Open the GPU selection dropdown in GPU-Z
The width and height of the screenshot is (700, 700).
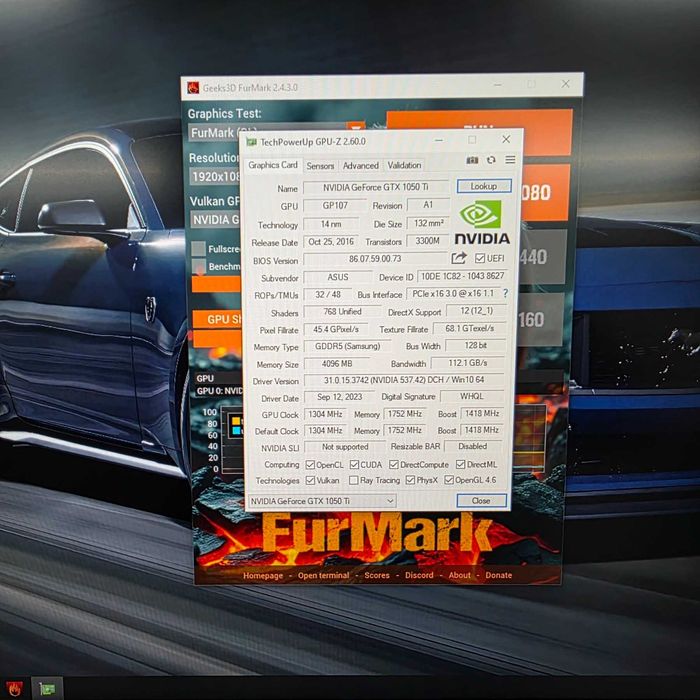point(322,501)
